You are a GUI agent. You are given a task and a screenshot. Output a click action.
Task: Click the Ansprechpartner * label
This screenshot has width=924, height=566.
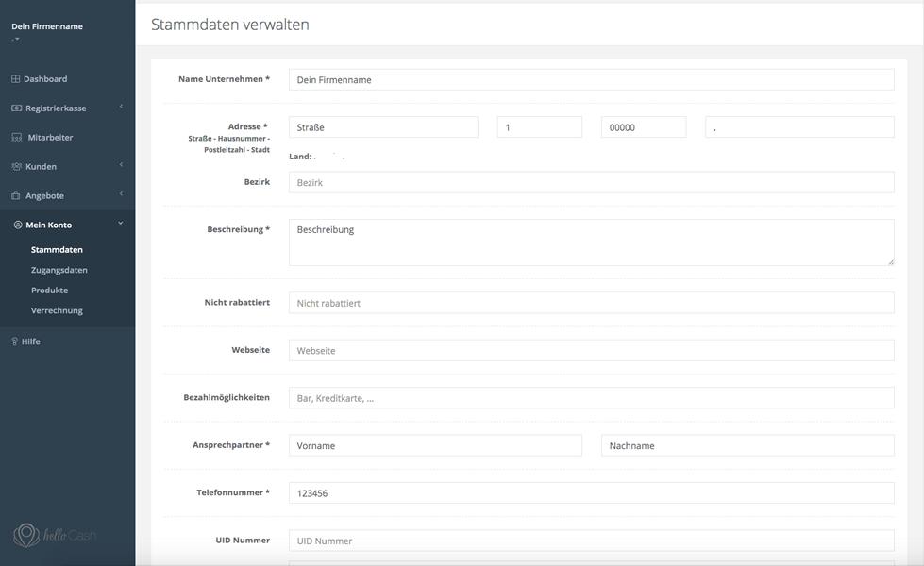click(x=231, y=445)
